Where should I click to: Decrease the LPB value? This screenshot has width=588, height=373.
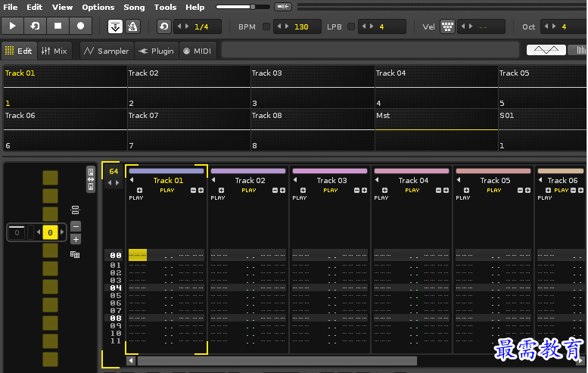click(x=364, y=26)
